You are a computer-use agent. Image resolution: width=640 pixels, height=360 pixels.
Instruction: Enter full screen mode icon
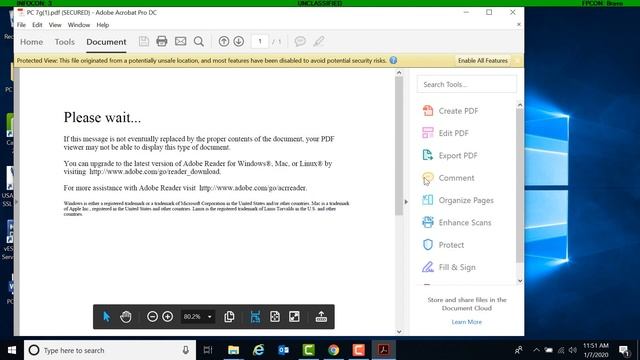294,316
